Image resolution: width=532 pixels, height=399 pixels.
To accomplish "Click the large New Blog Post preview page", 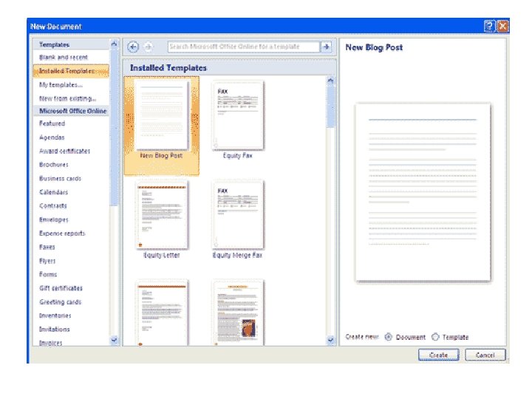I will point(423,193).
